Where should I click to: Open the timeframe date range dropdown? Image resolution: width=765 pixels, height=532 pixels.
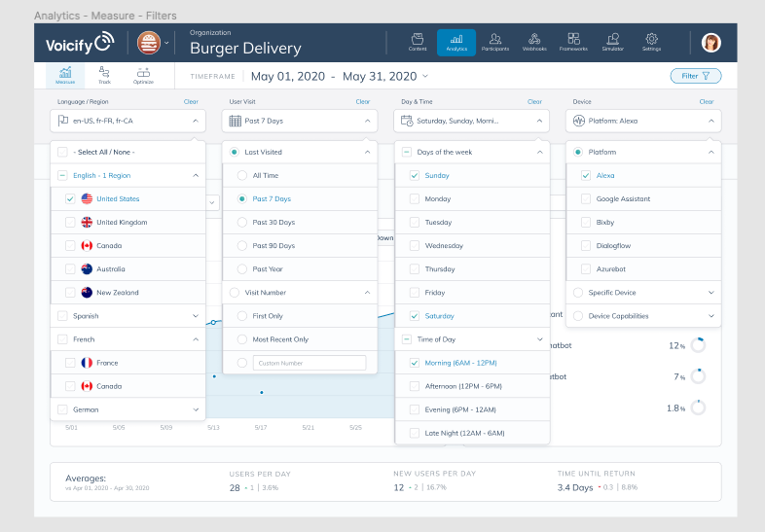425,76
